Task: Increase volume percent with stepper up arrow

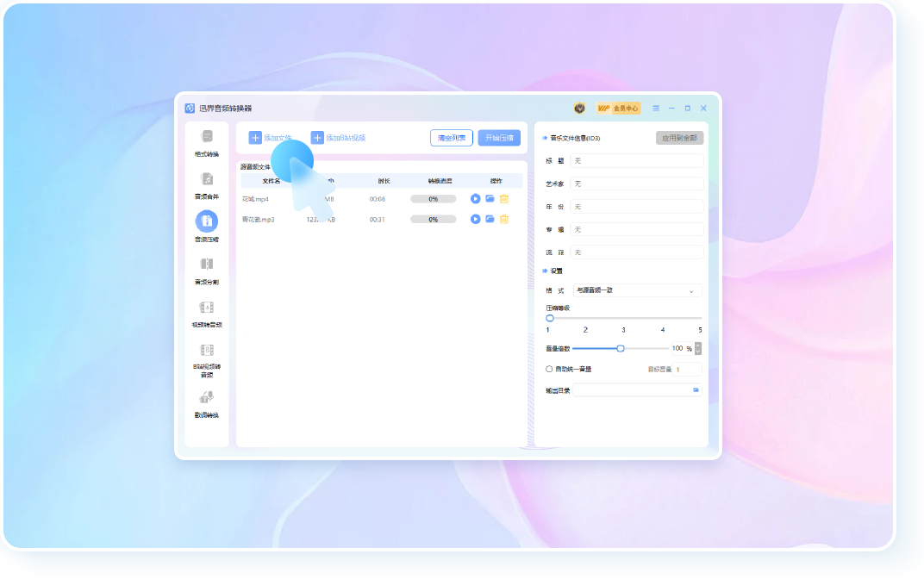Action: point(698,346)
